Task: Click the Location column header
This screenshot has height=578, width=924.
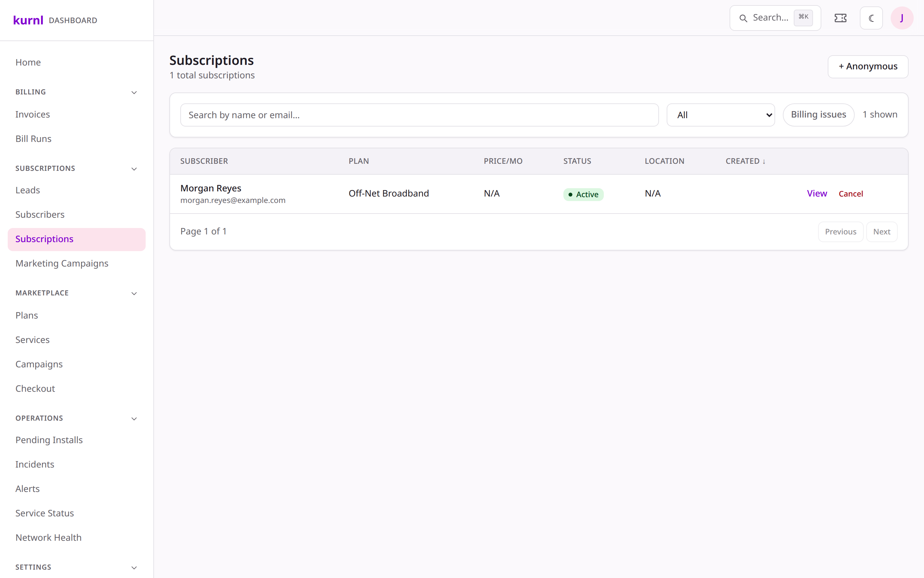Action: (x=664, y=161)
